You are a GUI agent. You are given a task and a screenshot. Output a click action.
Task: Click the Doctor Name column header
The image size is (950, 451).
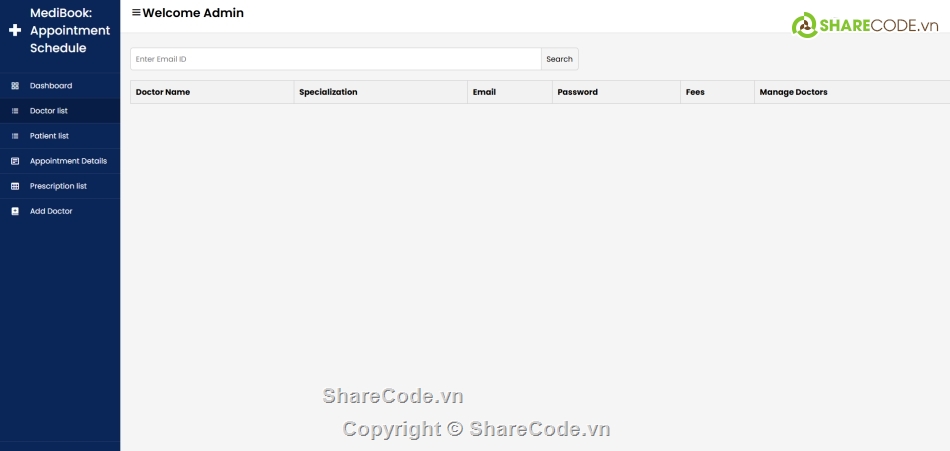163,92
